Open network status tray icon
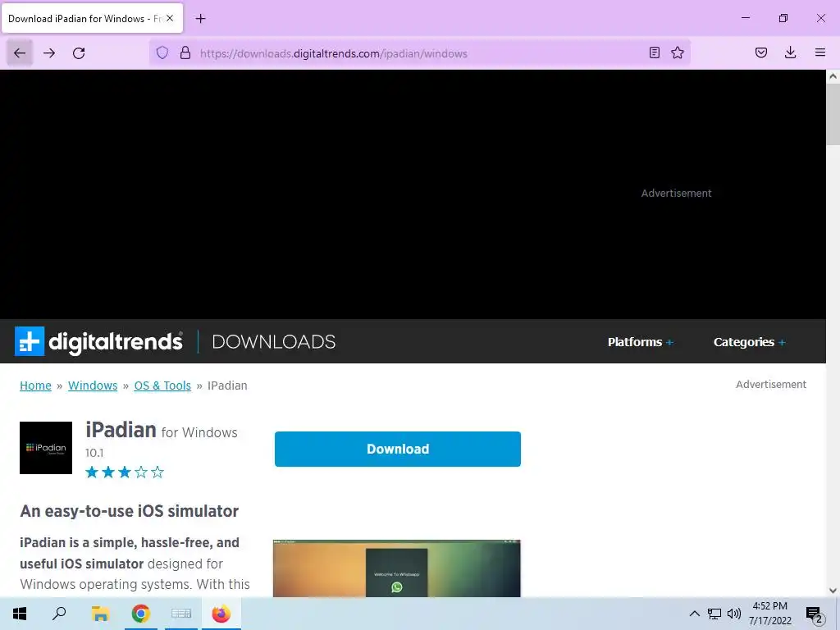This screenshot has height=630, width=840. click(714, 614)
